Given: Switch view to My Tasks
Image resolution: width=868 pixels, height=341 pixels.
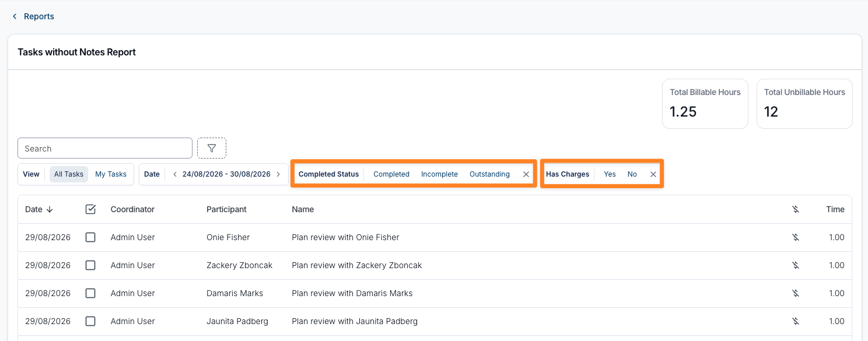Looking at the screenshot, I should (111, 174).
